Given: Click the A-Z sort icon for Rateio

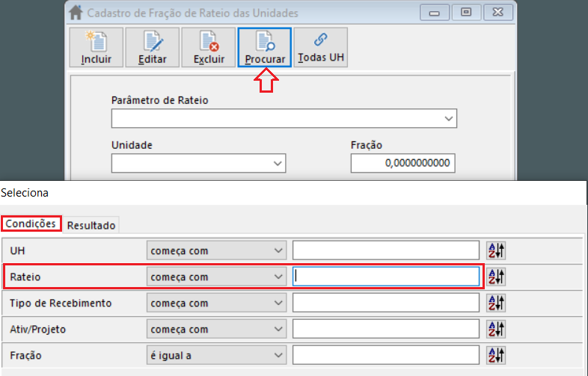Looking at the screenshot, I should (x=496, y=277).
